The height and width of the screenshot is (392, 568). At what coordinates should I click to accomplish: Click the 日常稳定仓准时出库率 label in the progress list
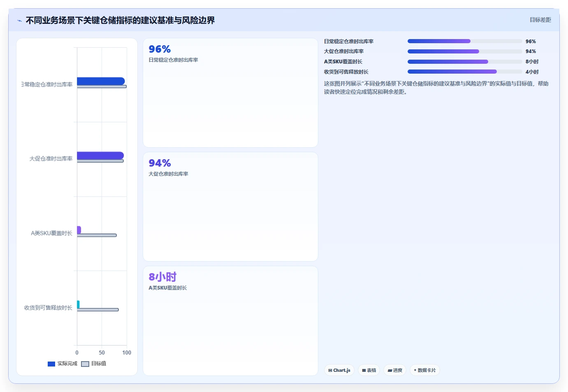(349, 42)
